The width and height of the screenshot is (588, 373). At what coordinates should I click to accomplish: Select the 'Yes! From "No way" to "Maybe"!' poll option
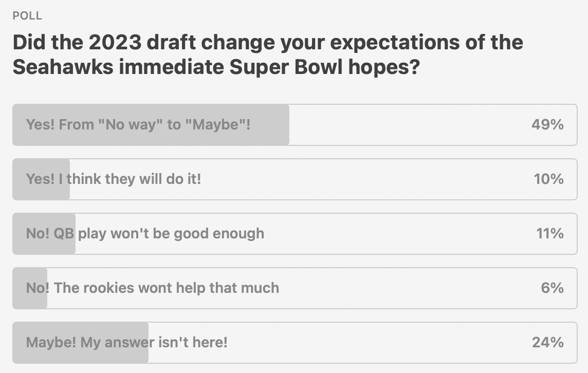(x=138, y=125)
